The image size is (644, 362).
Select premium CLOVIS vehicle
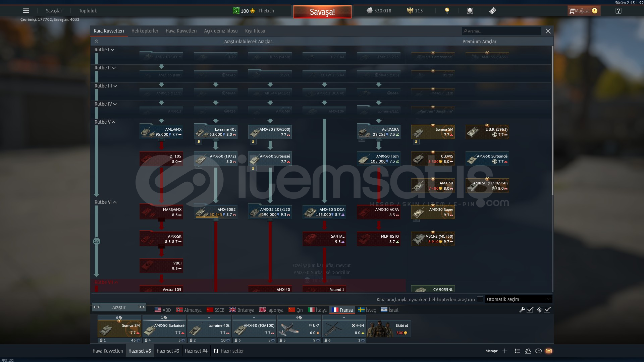click(x=433, y=159)
